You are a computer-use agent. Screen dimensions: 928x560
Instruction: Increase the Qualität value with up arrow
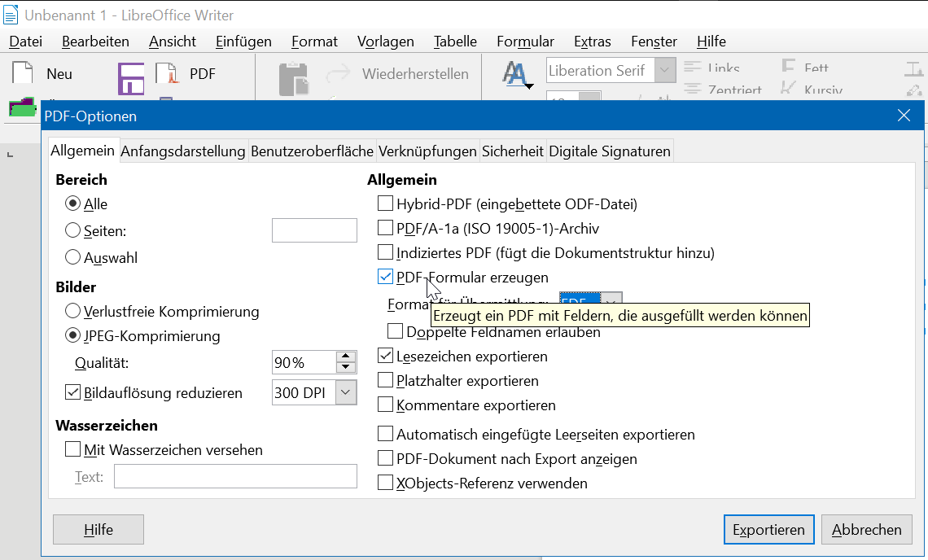tap(346, 357)
